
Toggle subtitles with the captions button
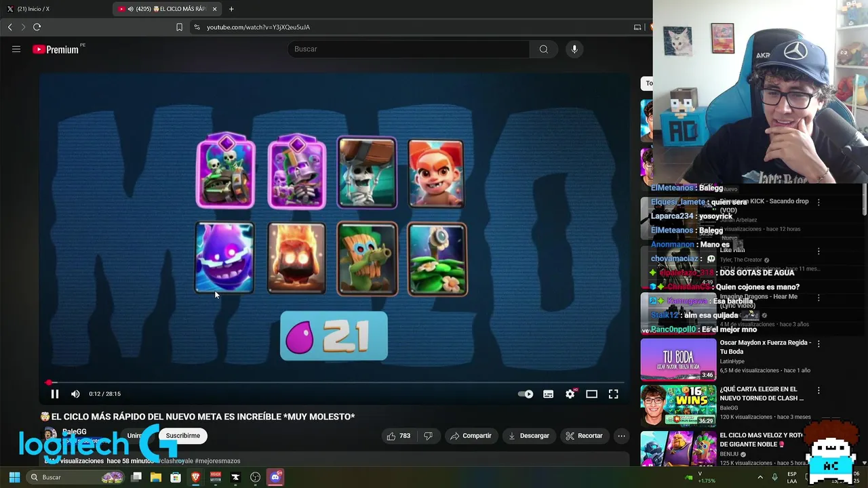[x=548, y=394]
